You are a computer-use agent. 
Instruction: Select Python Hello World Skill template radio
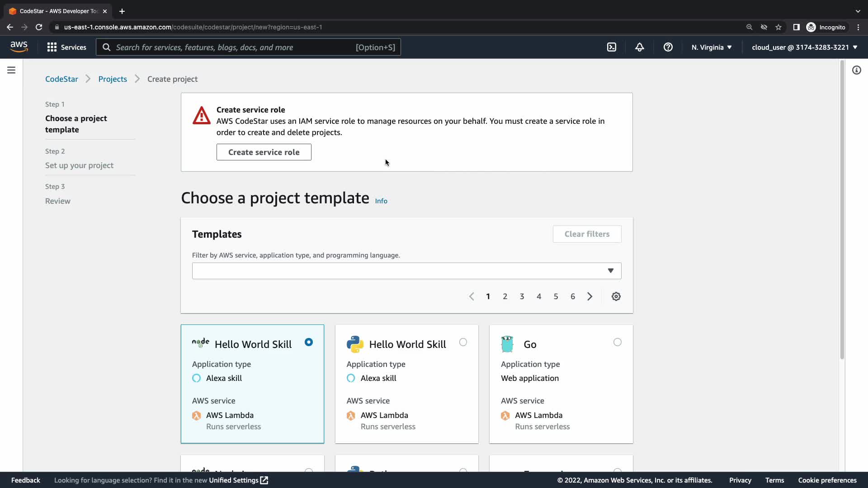[x=463, y=342]
